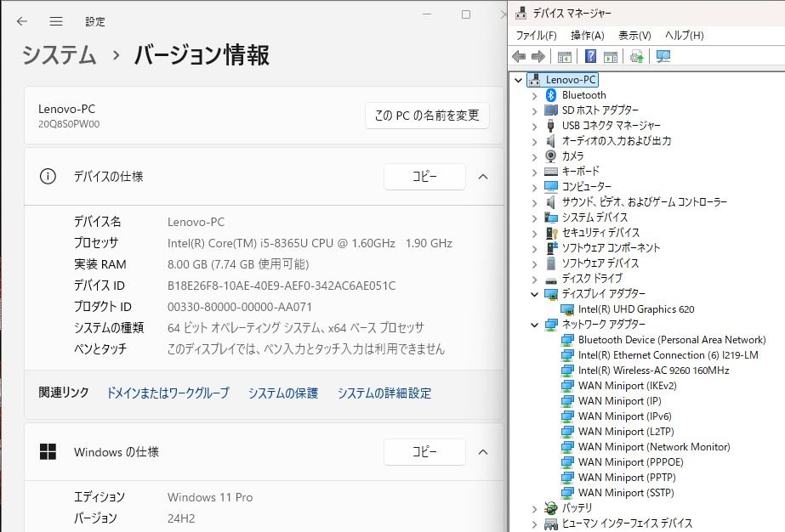Open ドメインまたはワークグループ link
Screen dimensions: 785x532
(168, 393)
